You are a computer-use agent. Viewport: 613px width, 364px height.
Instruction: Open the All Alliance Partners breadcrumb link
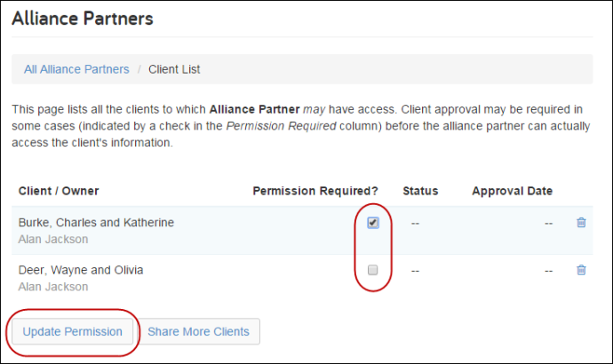coord(76,69)
